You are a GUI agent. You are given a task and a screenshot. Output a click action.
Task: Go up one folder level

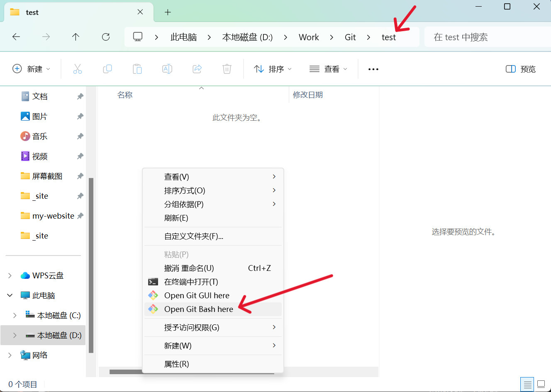(76, 37)
